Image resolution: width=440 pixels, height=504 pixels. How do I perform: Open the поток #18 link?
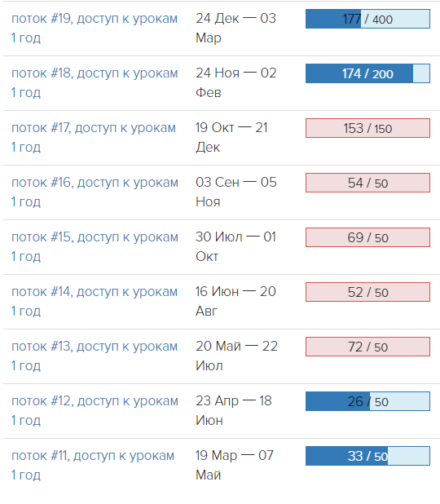coord(95,82)
